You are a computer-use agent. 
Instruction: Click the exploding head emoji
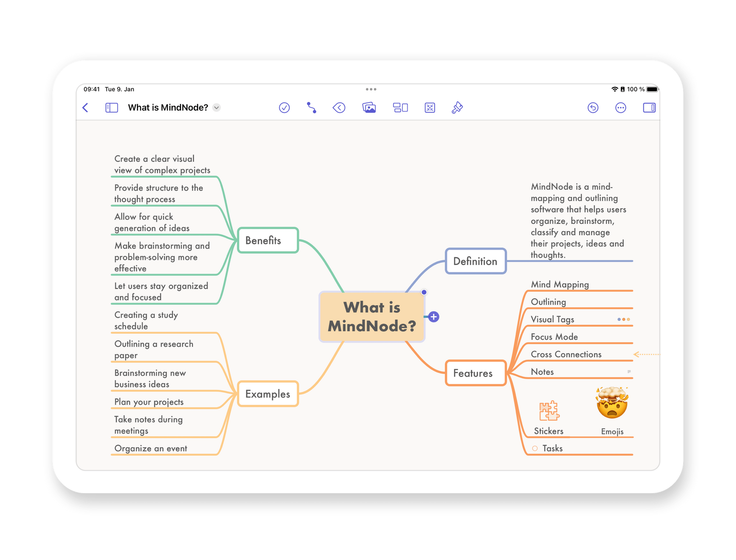click(612, 403)
